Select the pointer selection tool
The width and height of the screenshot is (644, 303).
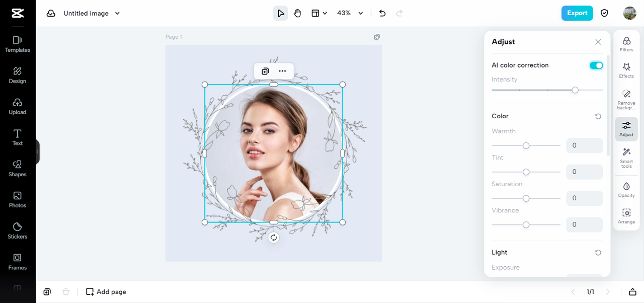coord(280,13)
